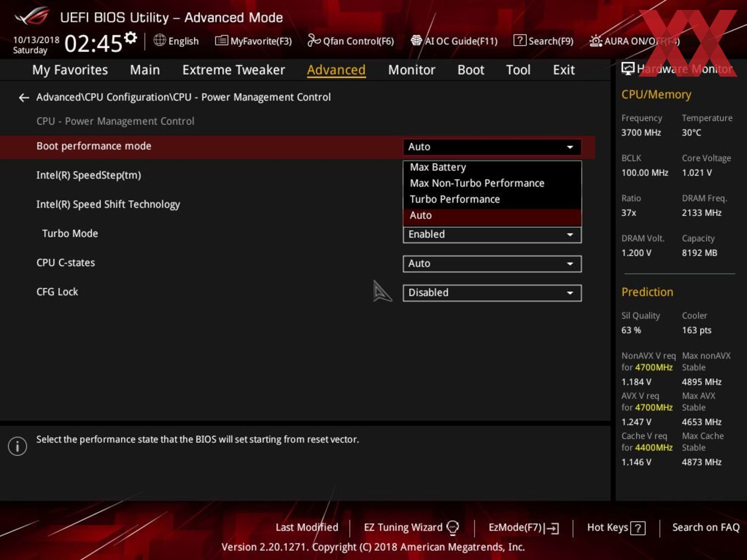Select CPU C-states setting label
This screenshot has height=560, width=747.
[65, 262]
